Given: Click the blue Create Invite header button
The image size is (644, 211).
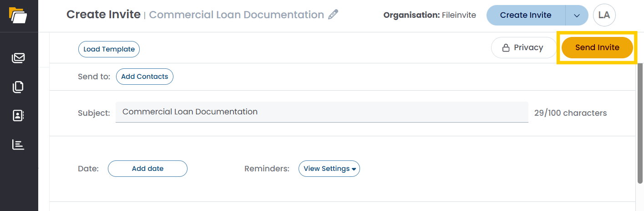Looking at the screenshot, I should click(526, 15).
